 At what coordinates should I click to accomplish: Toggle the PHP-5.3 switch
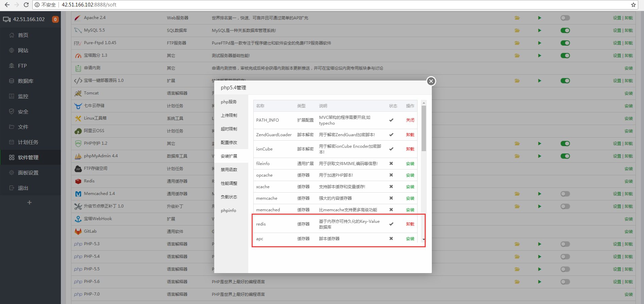coord(565,244)
